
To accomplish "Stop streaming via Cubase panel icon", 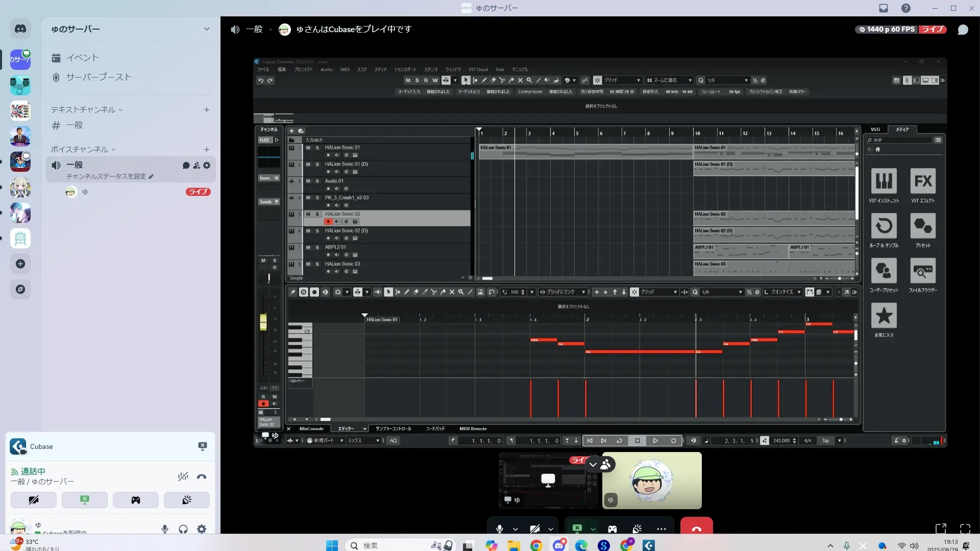I will (203, 446).
